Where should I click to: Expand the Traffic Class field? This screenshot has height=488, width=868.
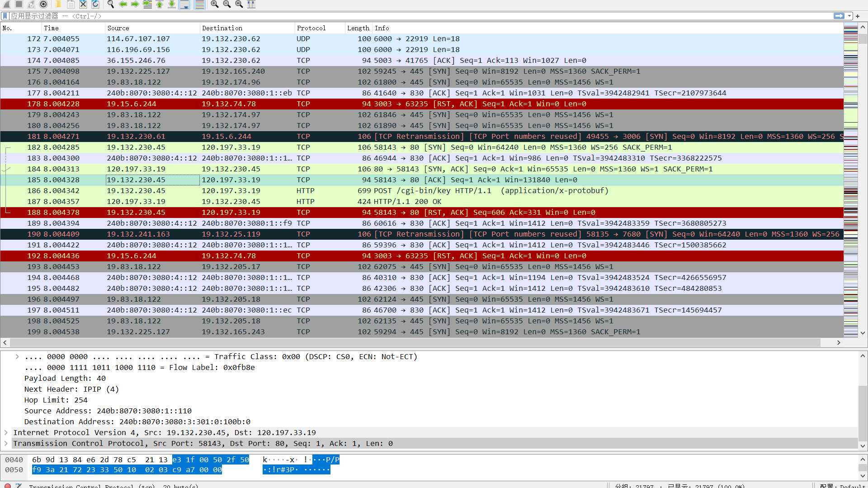tap(17, 357)
